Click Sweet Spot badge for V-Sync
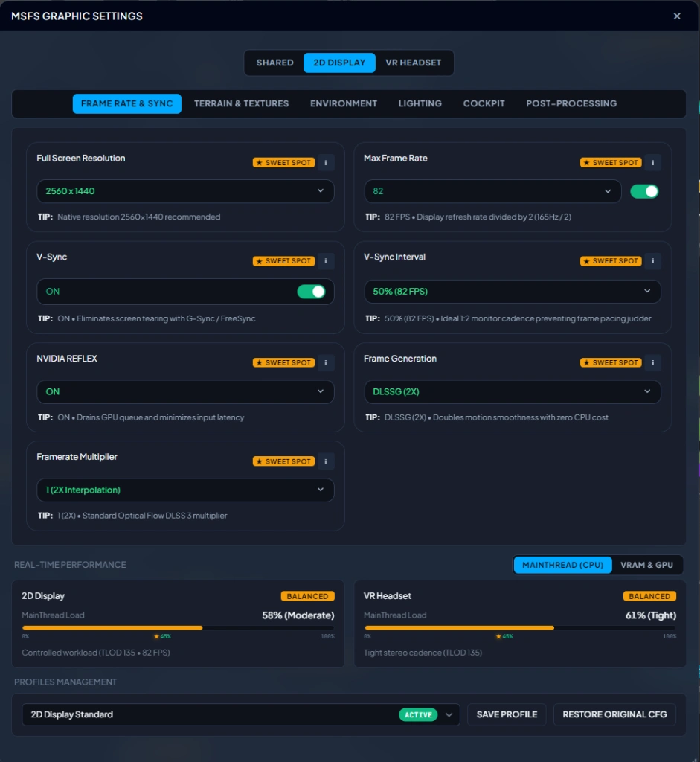The image size is (700, 762). tap(283, 261)
